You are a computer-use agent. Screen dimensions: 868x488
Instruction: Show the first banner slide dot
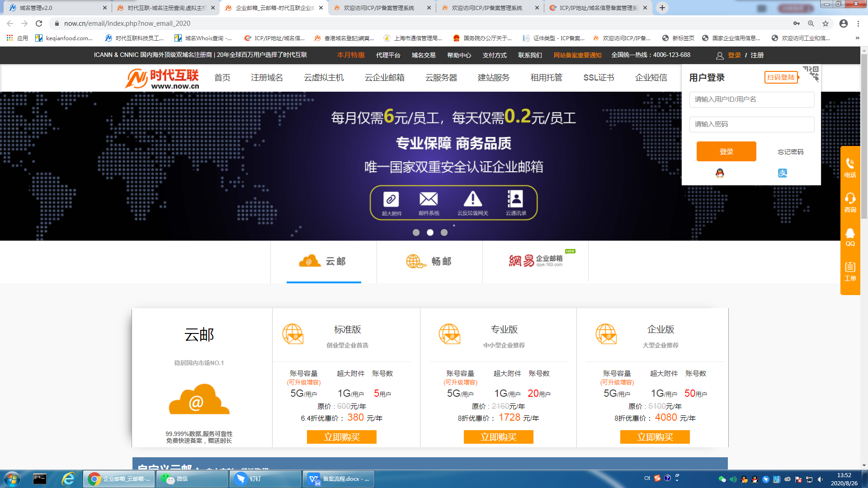click(416, 232)
